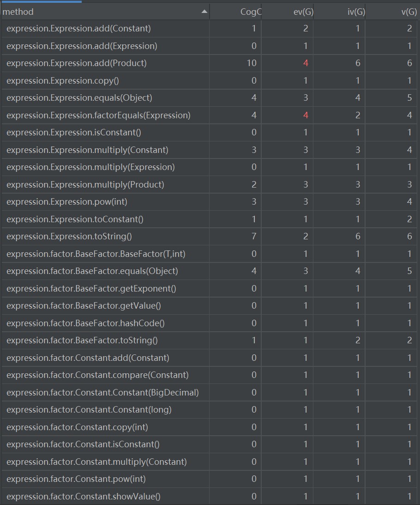Viewport: 420px width, 505px height.
Task: Click CogC value 10 for add(Product)
Action: (x=252, y=63)
